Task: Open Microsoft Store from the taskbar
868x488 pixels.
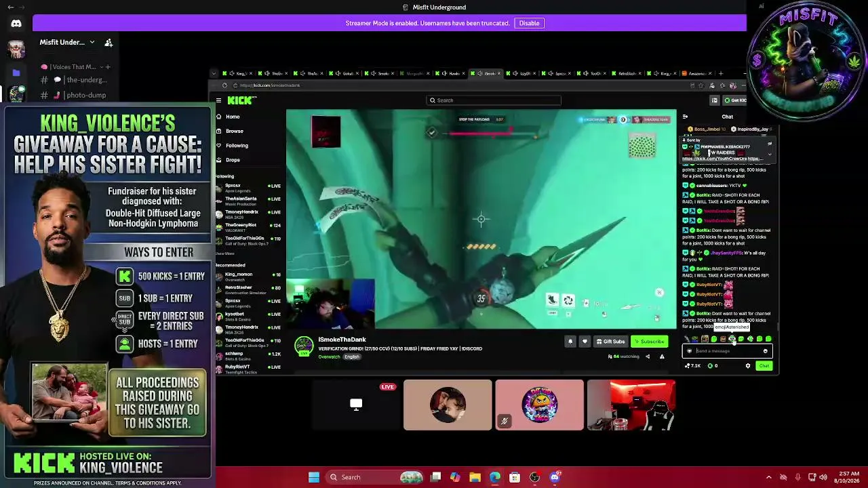Action: pos(515,477)
